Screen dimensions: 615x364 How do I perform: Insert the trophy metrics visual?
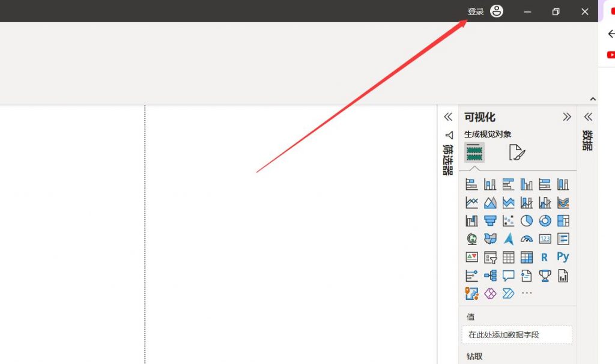(x=545, y=276)
